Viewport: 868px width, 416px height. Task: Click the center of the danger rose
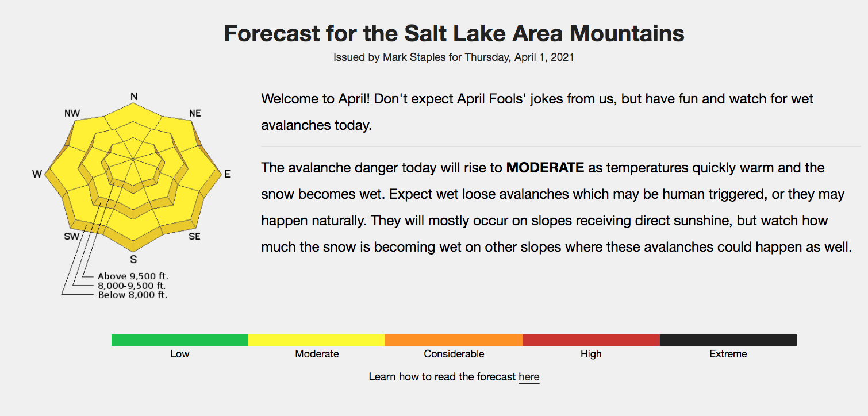[133, 157]
